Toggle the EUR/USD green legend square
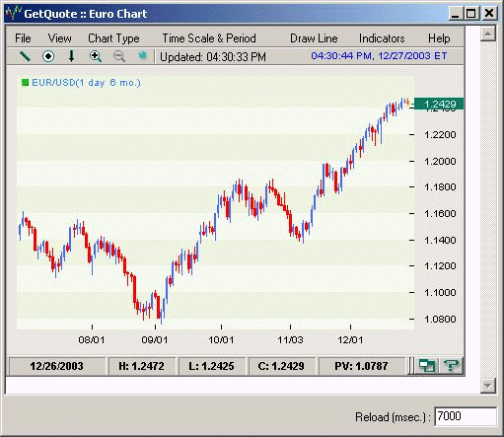Screen dimensions: 504x437 25,82
